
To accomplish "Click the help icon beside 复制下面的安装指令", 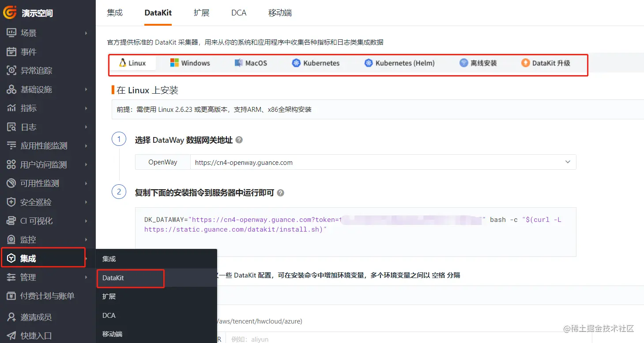I will pos(280,193).
